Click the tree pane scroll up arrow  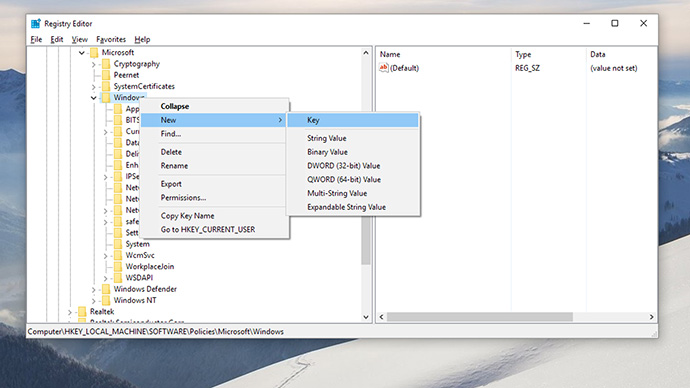click(x=366, y=53)
